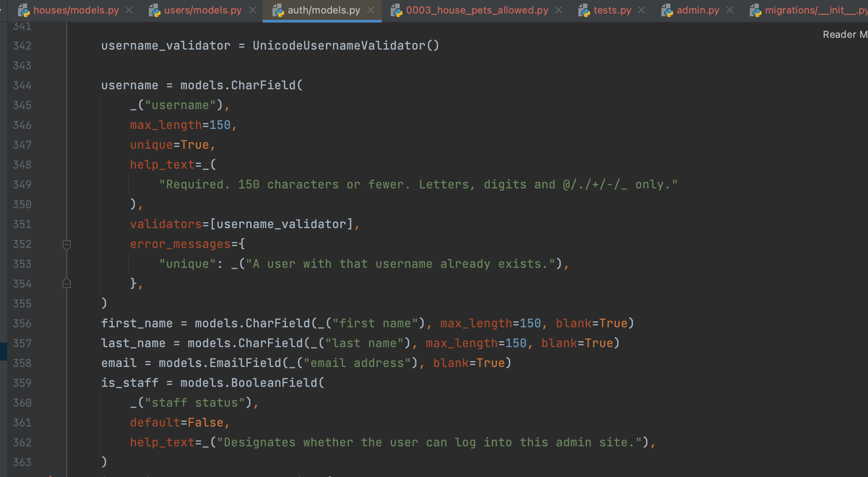This screenshot has width=868, height=477.
Task: Click the "username" string on line 345
Action: click(x=180, y=105)
